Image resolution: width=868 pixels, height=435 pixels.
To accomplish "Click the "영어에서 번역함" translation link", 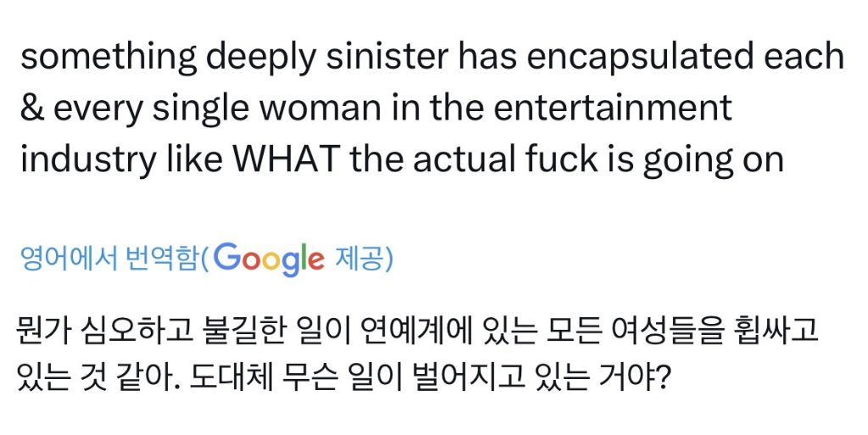I will tap(110, 259).
